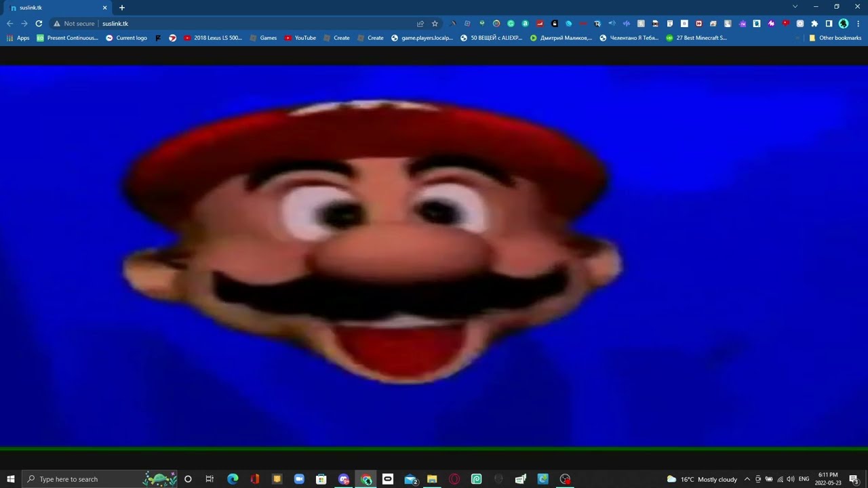Go back to the previous page

[9, 23]
